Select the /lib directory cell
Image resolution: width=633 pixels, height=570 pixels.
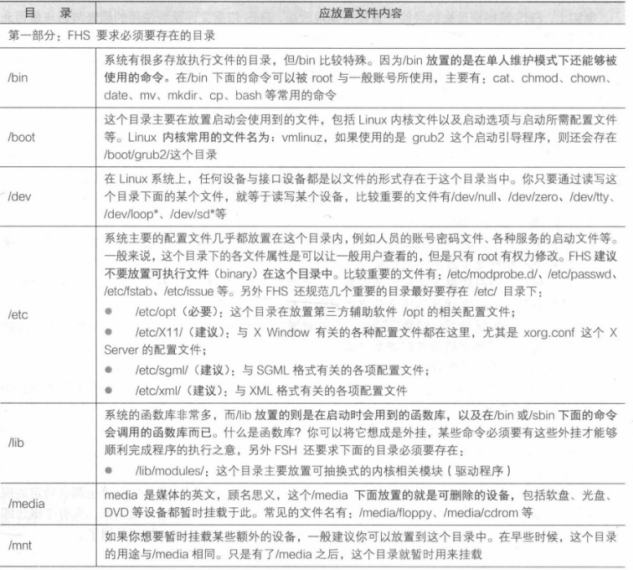tap(48, 443)
